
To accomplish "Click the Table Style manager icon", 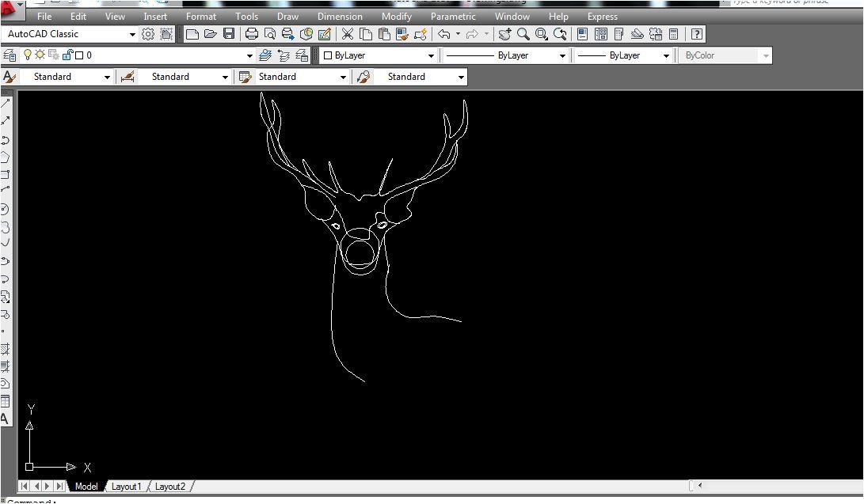I will 245,77.
